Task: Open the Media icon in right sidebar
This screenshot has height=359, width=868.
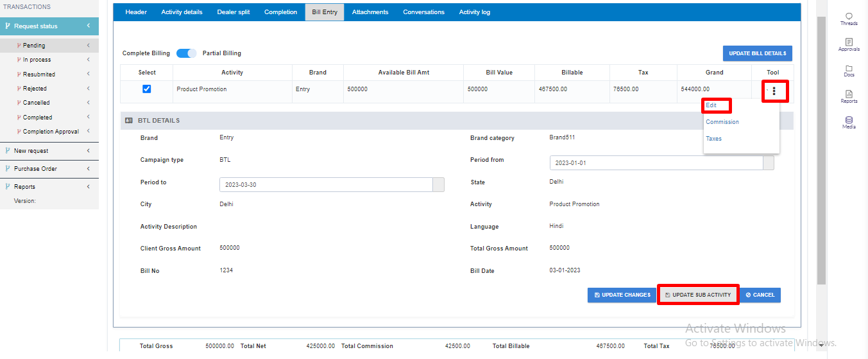Action: (x=849, y=120)
